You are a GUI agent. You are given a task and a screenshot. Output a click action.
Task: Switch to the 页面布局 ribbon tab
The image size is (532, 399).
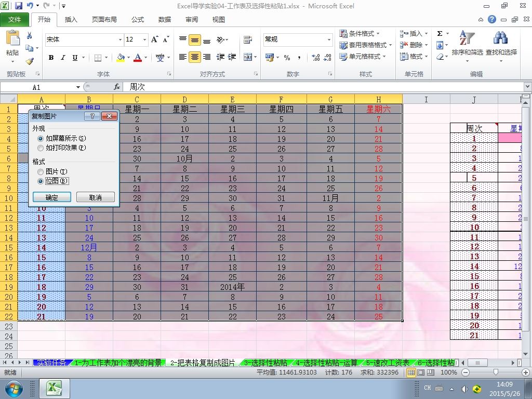point(104,20)
